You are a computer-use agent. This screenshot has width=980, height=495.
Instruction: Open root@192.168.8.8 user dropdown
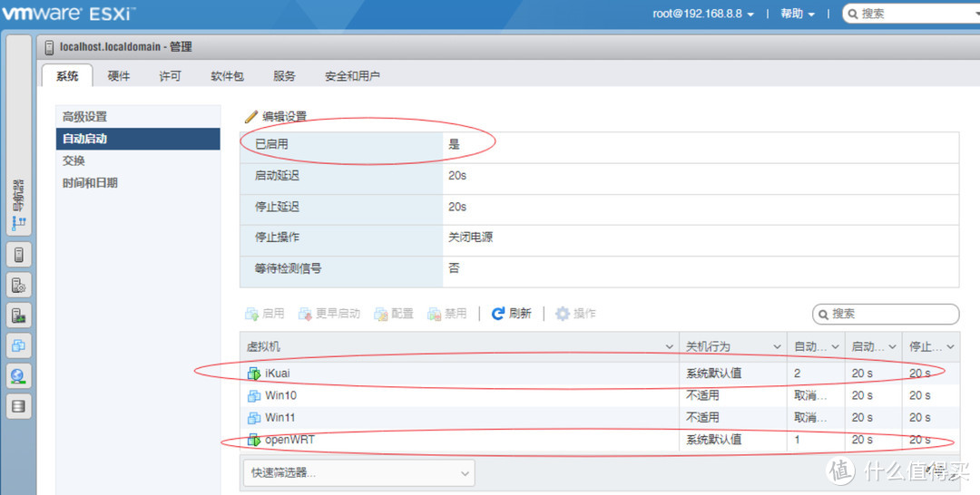(x=703, y=14)
